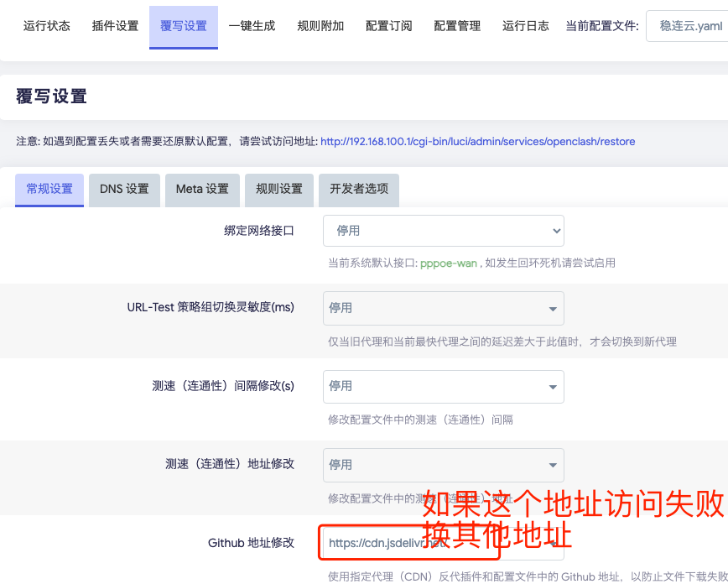
Task: Open the 测速（连通性）地址修改 dropdown
Action: point(443,465)
